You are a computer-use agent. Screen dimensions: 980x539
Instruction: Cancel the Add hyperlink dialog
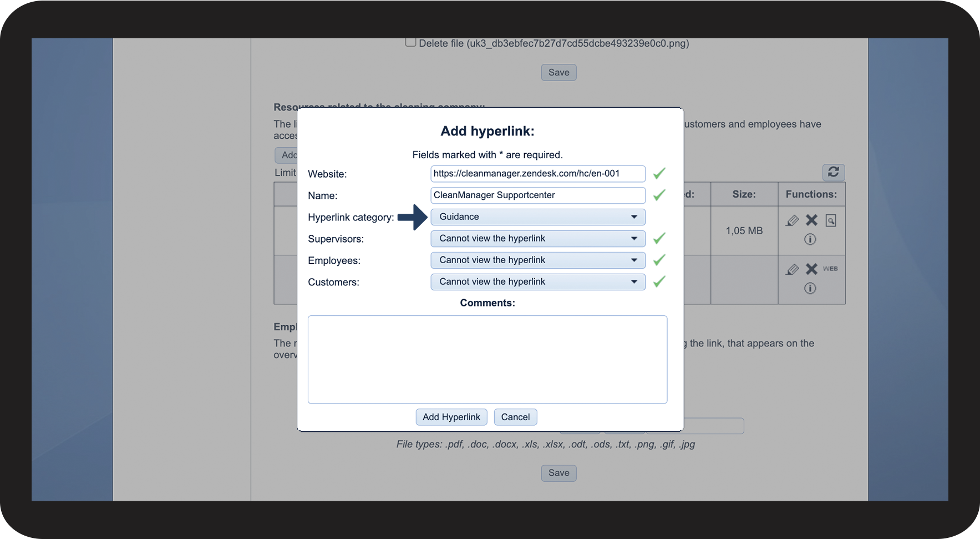point(515,417)
